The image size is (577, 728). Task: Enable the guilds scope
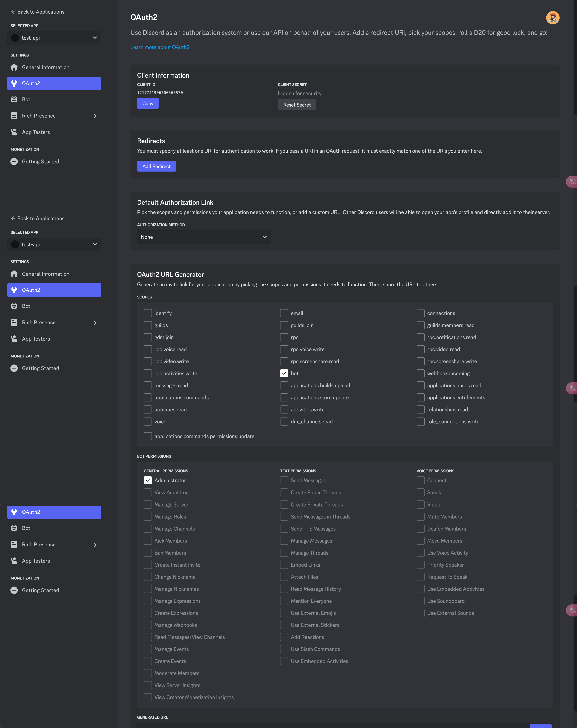click(x=148, y=325)
